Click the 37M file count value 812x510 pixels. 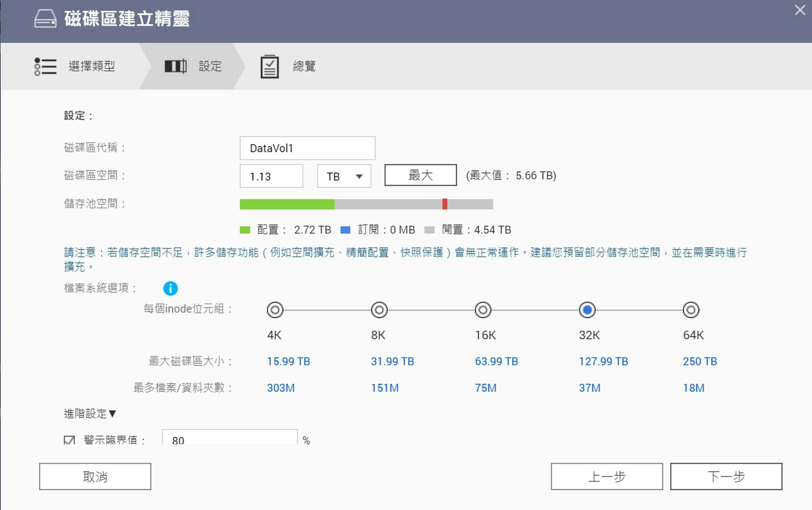(x=590, y=388)
